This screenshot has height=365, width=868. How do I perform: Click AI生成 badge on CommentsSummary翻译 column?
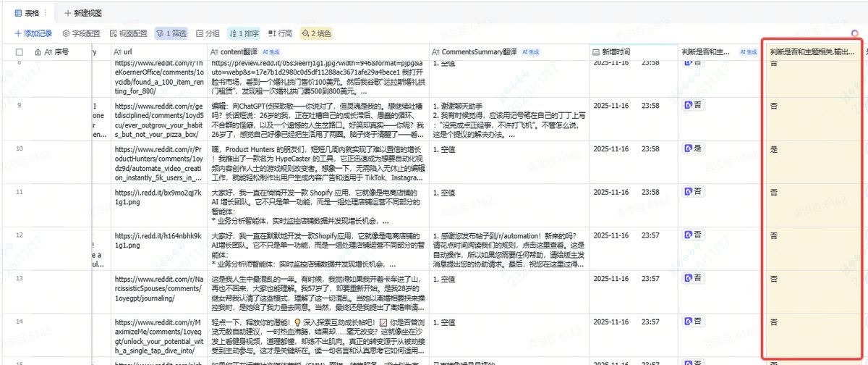tap(529, 52)
